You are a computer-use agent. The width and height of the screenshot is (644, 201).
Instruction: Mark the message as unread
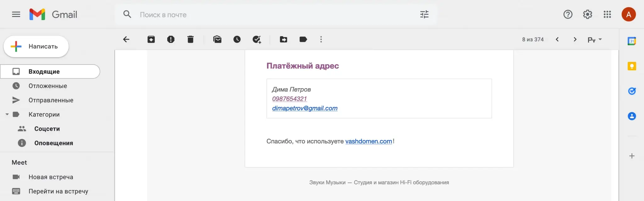pos(217,39)
